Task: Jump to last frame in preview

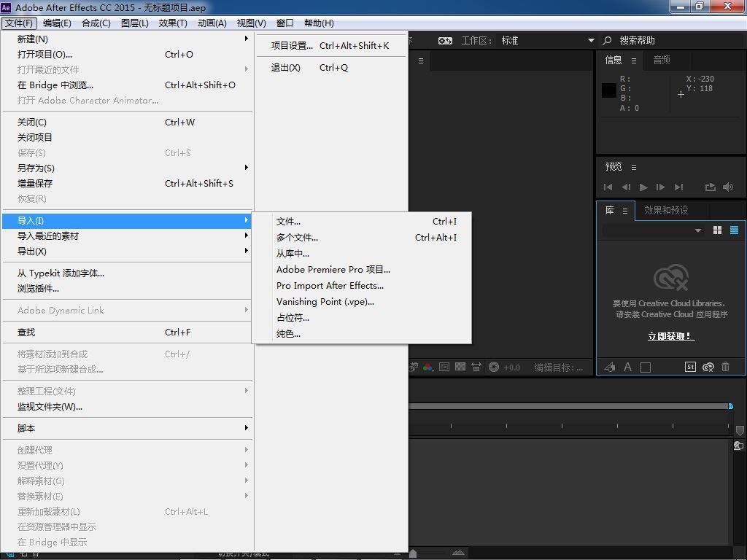Action: (x=679, y=187)
